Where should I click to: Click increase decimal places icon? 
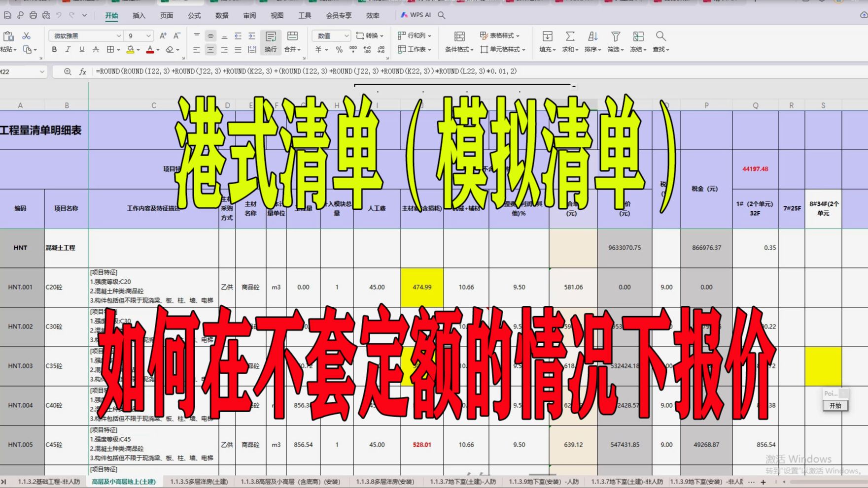(367, 49)
